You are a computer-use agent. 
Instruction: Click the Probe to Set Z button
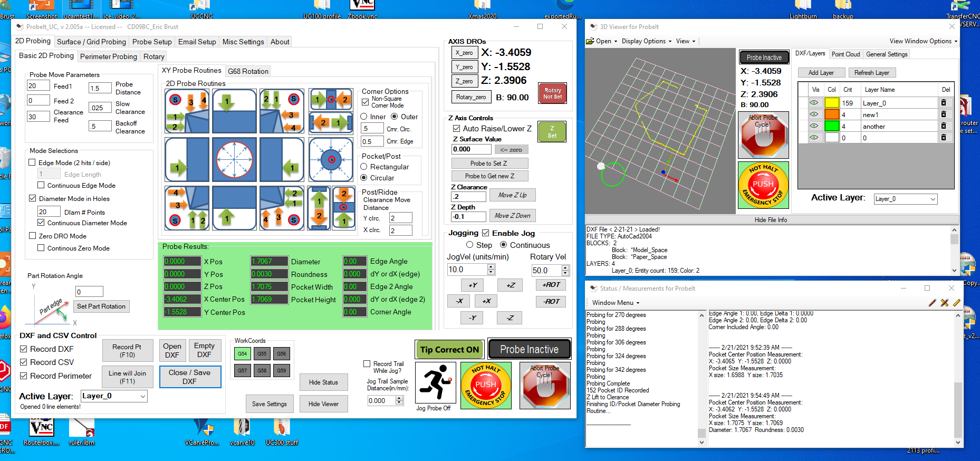(x=489, y=164)
